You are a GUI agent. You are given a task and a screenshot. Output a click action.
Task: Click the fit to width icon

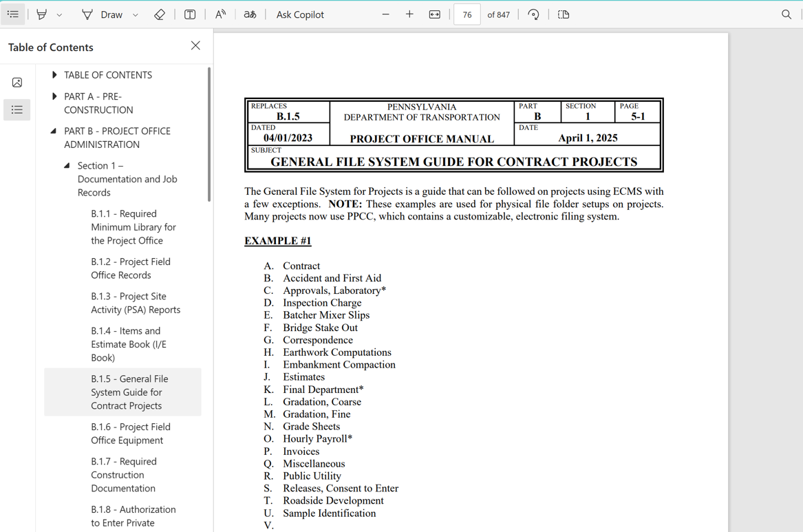pos(434,14)
